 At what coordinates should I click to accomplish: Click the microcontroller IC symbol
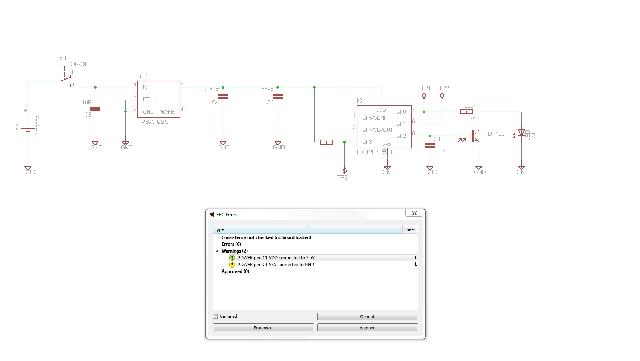pyautogui.click(x=384, y=126)
